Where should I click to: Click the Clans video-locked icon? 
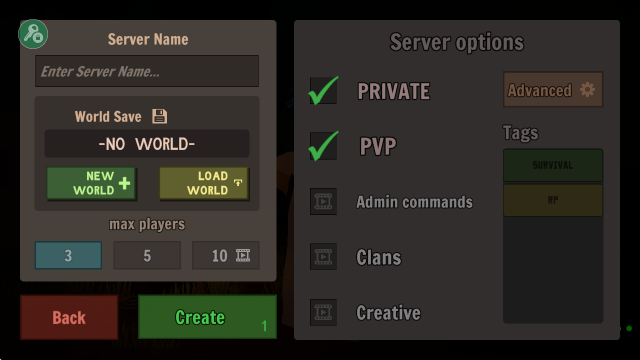[323, 257]
